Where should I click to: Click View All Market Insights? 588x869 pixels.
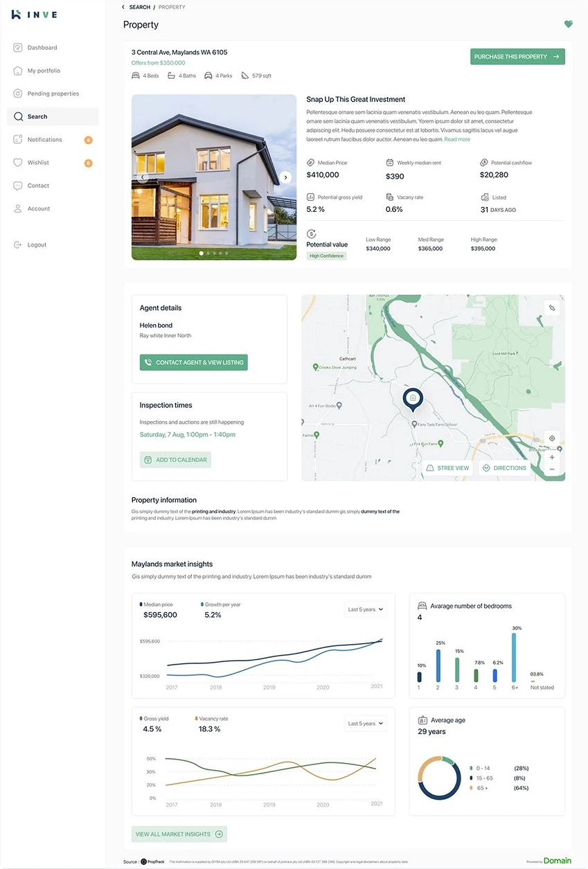pos(179,834)
